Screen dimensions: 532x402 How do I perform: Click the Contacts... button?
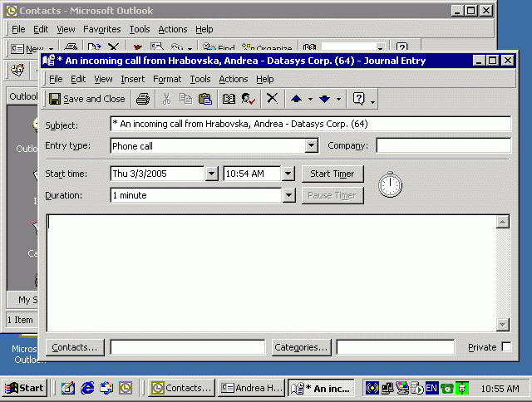point(75,347)
